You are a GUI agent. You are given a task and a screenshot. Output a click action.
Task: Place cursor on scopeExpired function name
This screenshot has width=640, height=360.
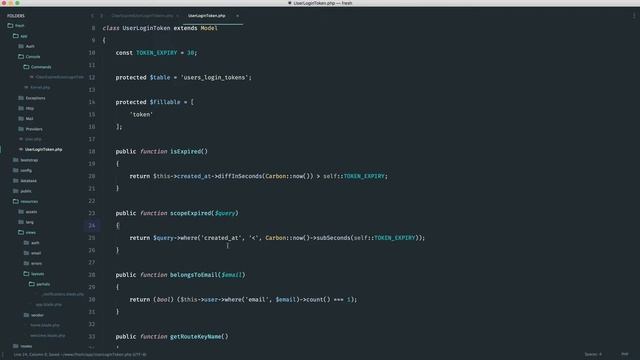[191, 213]
